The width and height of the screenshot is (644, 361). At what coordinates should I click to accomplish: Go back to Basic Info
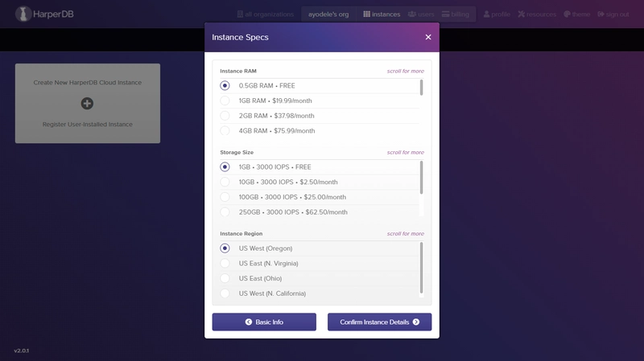coord(264,322)
